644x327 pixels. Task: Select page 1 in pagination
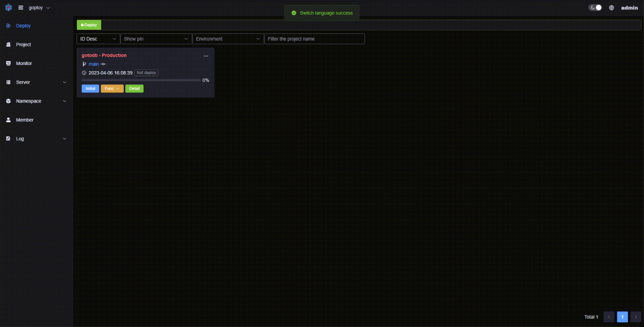623,317
